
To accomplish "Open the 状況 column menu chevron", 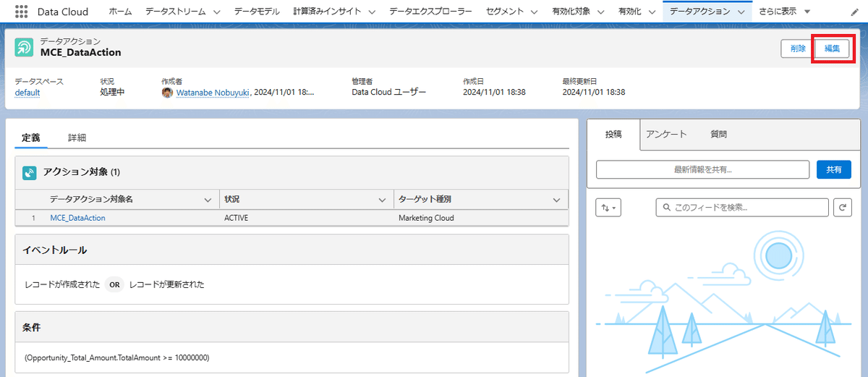I will [x=383, y=200].
